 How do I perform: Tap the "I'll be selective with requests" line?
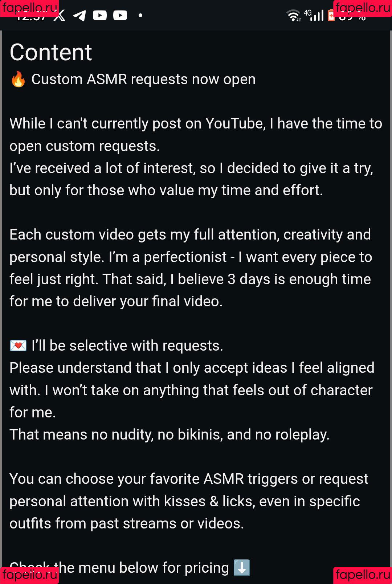(127, 346)
